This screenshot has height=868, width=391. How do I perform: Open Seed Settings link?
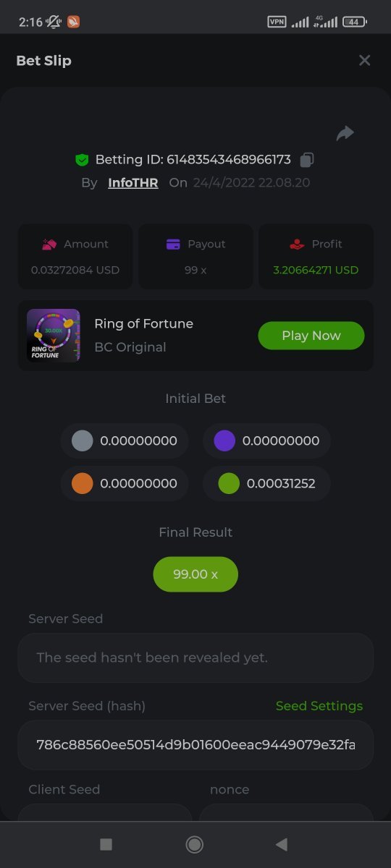[319, 706]
